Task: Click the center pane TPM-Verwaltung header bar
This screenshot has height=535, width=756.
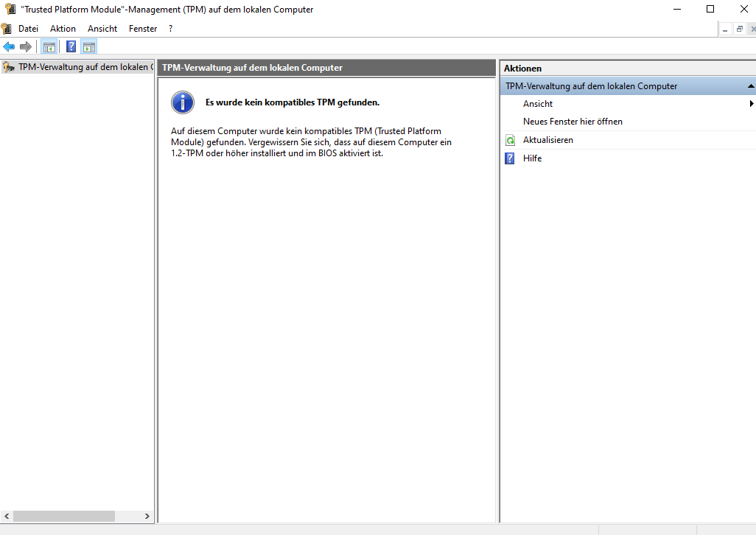Action: (x=327, y=68)
